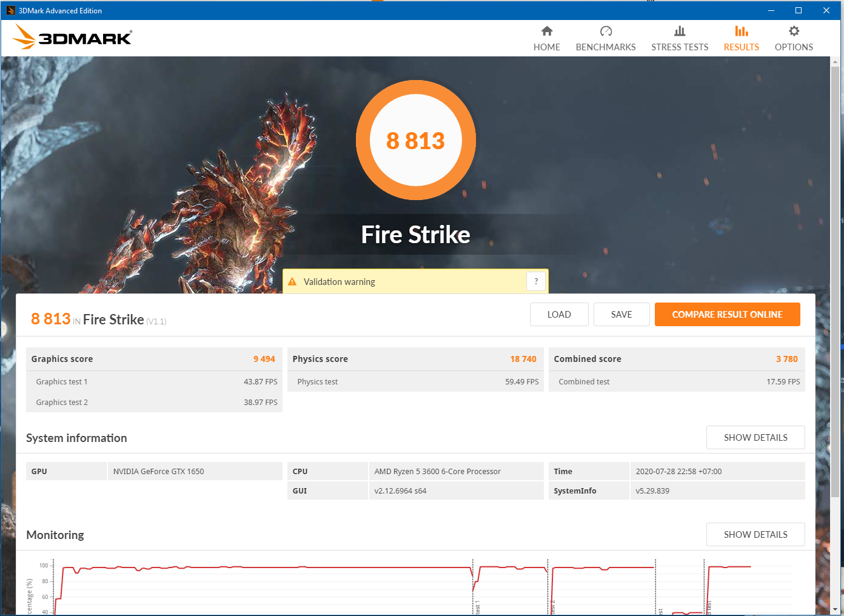Screen dimensions: 844x616
Task: Click the scrollbar down arrow
Action: click(836, 609)
